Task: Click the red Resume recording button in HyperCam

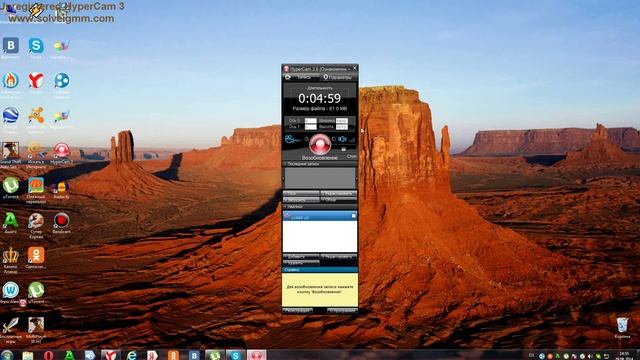Action: pyautogui.click(x=320, y=144)
